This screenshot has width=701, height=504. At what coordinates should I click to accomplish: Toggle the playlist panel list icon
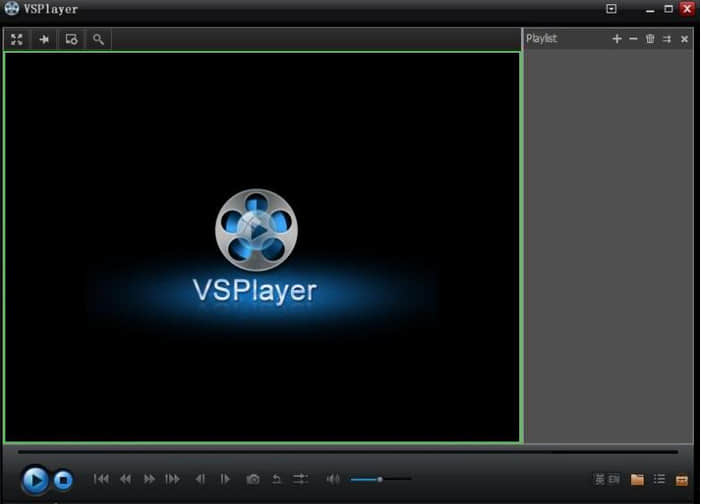coord(659,479)
